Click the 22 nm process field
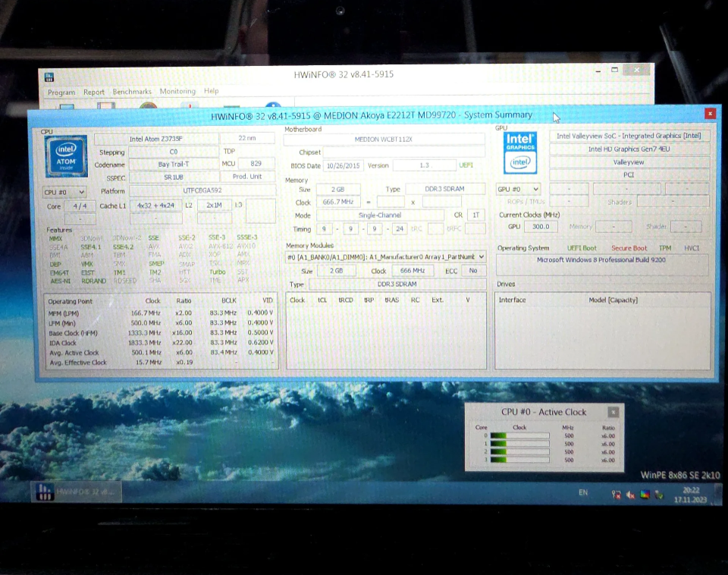Screen dimensions: 728x575 [247, 138]
